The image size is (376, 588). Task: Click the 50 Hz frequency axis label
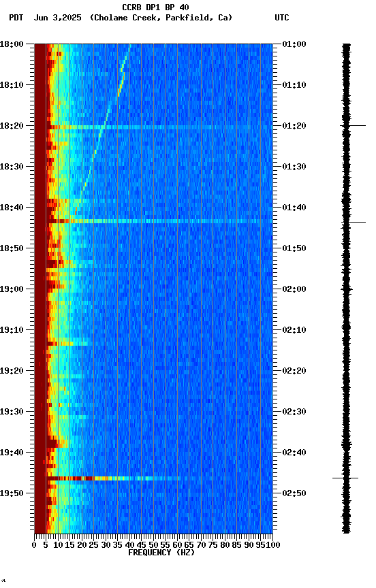[153, 545]
